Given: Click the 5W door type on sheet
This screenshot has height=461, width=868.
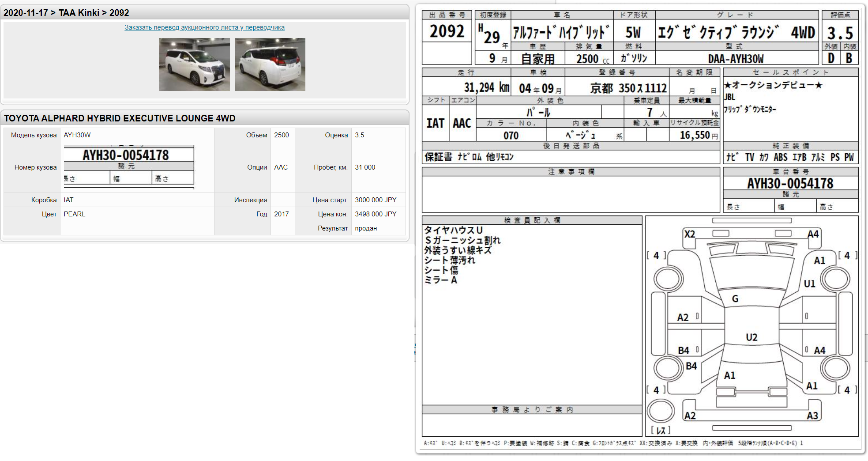Looking at the screenshot, I should tap(633, 32).
